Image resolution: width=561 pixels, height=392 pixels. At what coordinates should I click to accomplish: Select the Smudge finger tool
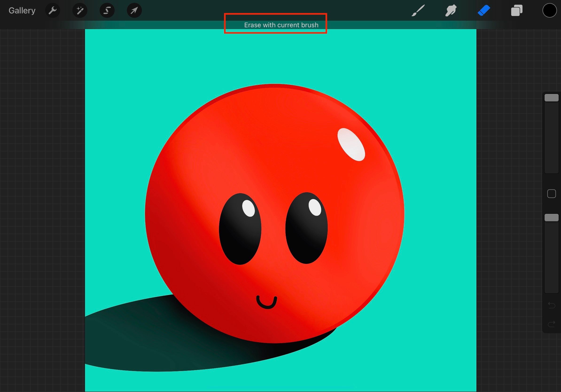tap(451, 11)
